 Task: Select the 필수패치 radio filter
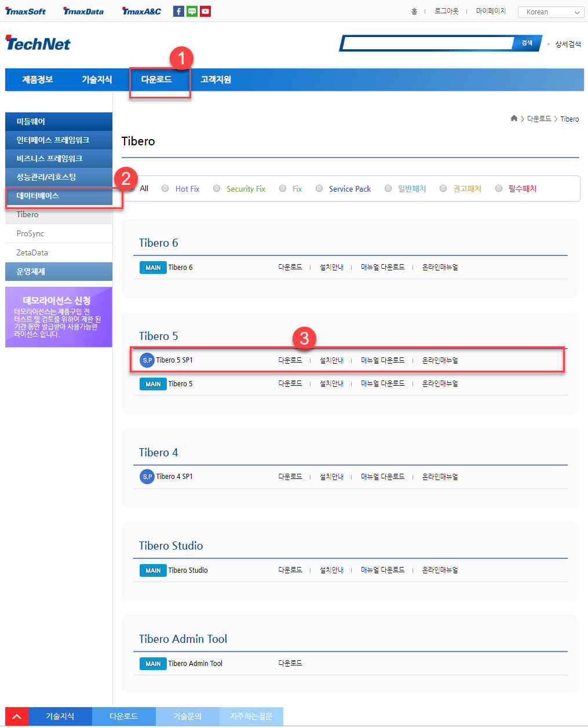tap(499, 188)
